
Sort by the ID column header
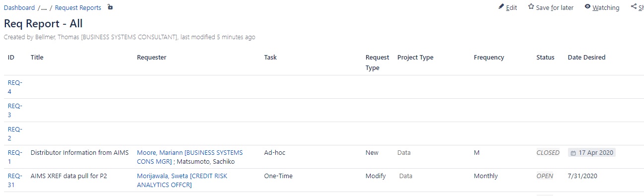point(11,57)
